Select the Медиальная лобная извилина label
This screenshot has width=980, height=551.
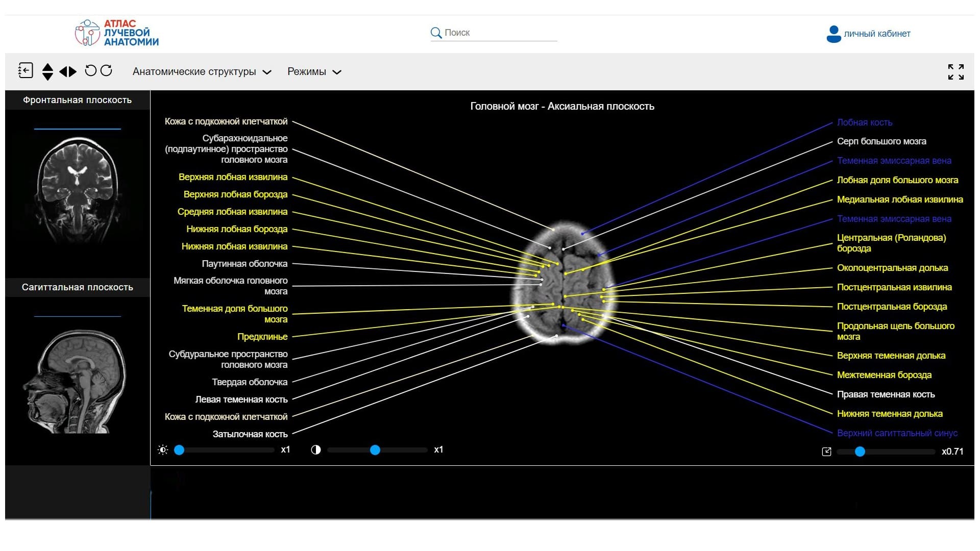900,199
